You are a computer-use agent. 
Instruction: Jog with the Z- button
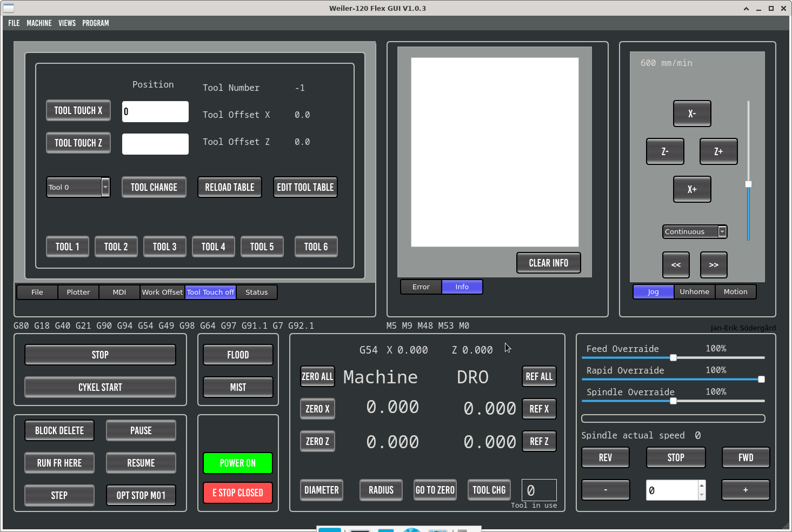[665, 151]
